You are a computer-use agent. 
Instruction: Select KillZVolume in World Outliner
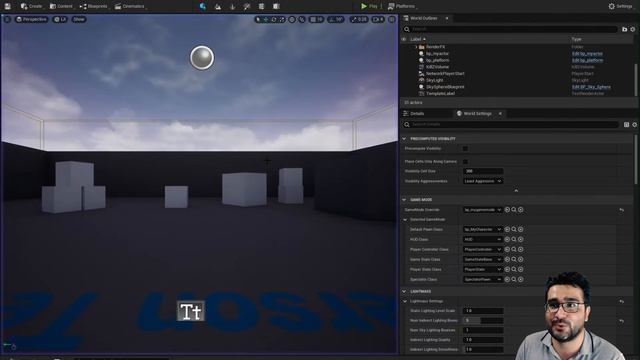[437, 67]
